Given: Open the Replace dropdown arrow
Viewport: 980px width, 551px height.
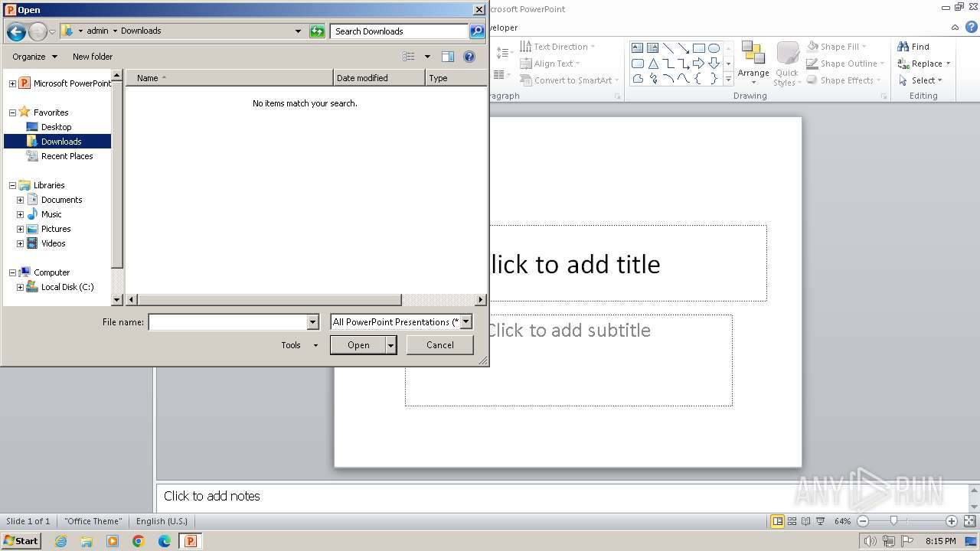Looking at the screenshot, I should point(948,64).
